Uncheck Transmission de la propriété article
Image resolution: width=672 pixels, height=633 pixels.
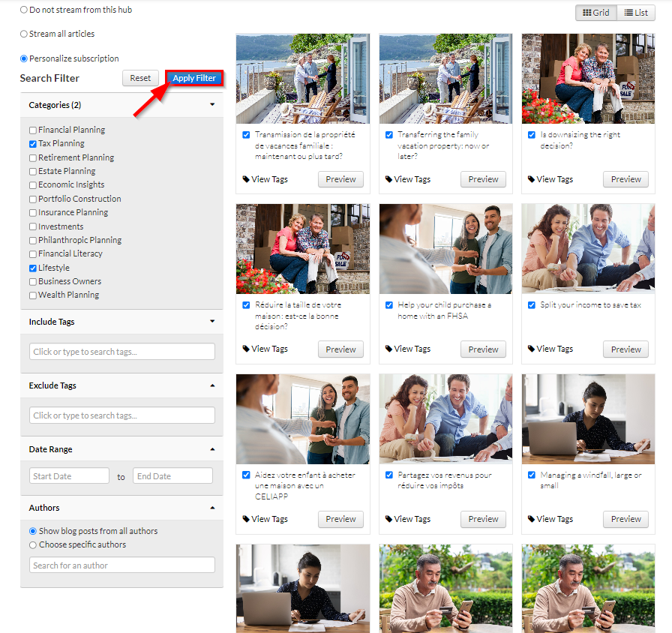coord(246,134)
